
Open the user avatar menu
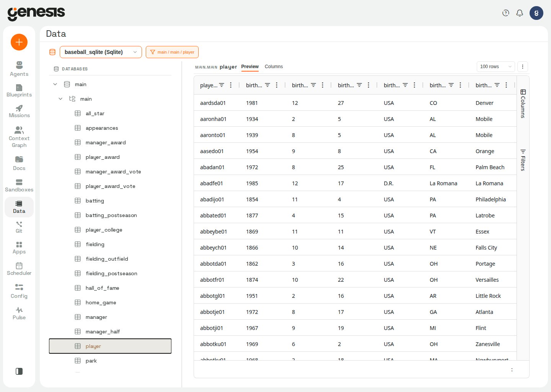click(x=536, y=13)
